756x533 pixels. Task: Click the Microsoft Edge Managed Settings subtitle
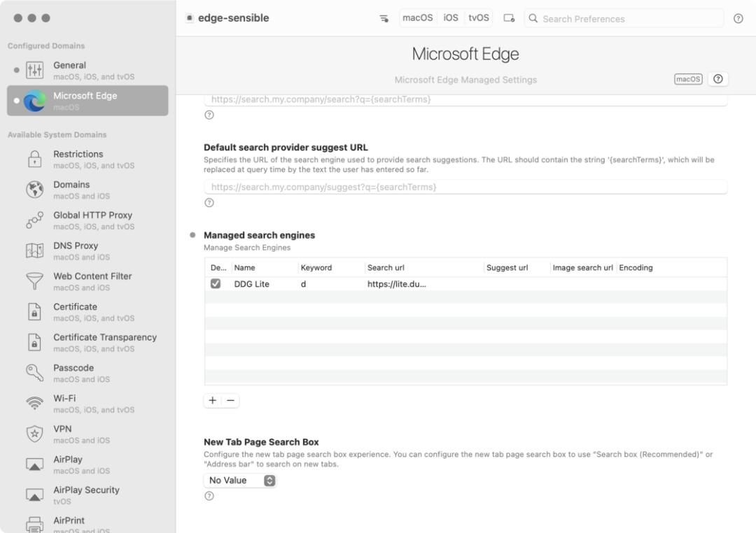[465, 80]
